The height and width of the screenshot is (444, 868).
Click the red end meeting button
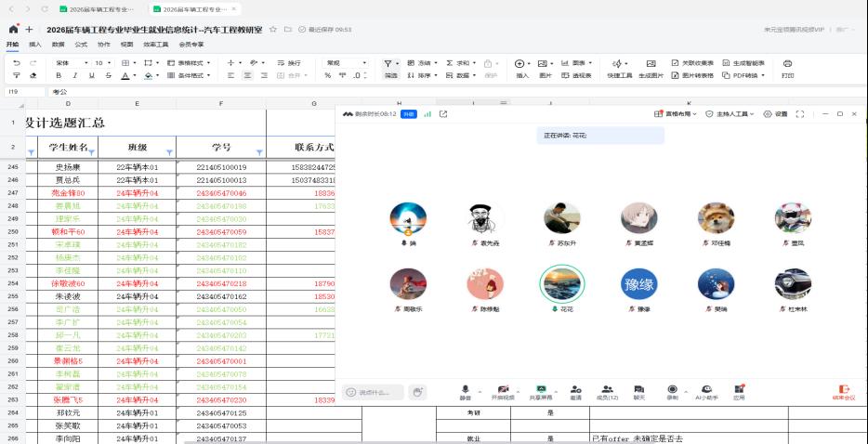[x=845, y=391]
